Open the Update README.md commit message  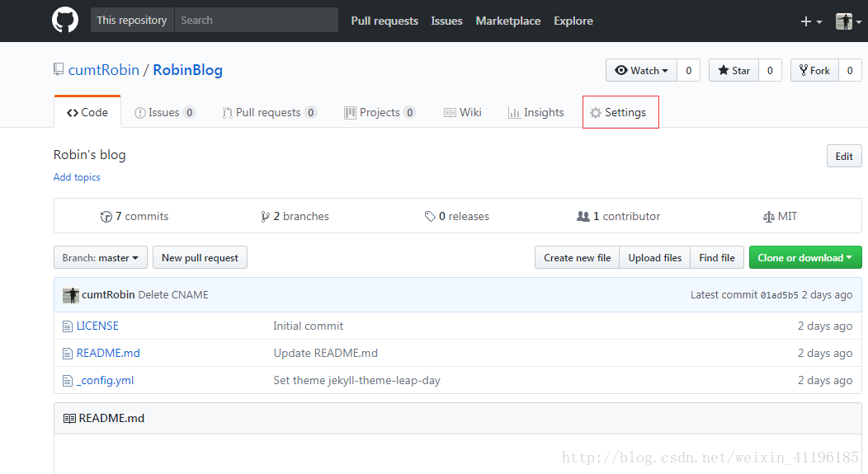(325, 353)
